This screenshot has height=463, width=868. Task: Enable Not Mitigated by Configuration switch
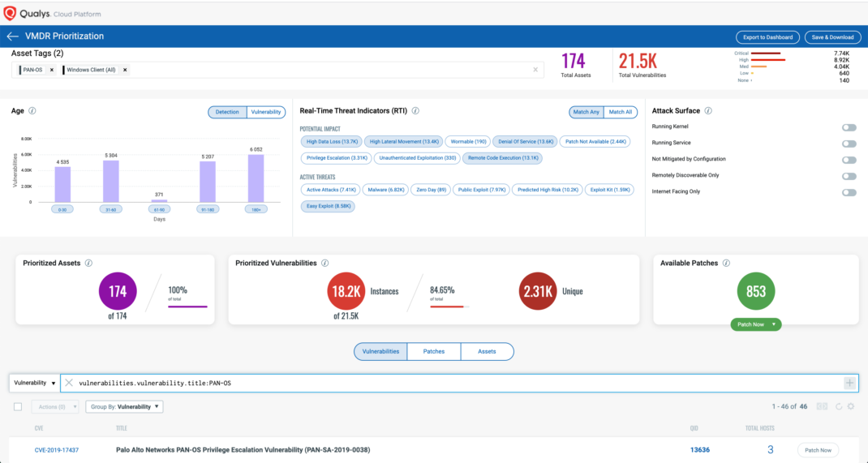(849, 160)
